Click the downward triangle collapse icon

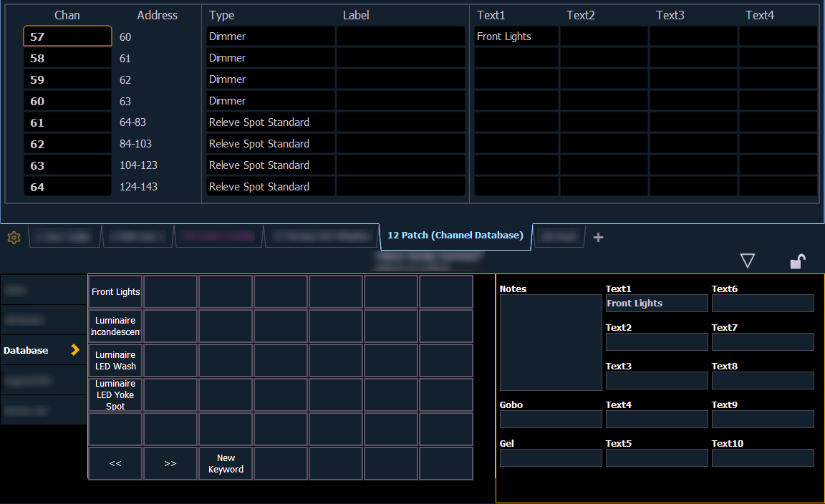[747, 261]
